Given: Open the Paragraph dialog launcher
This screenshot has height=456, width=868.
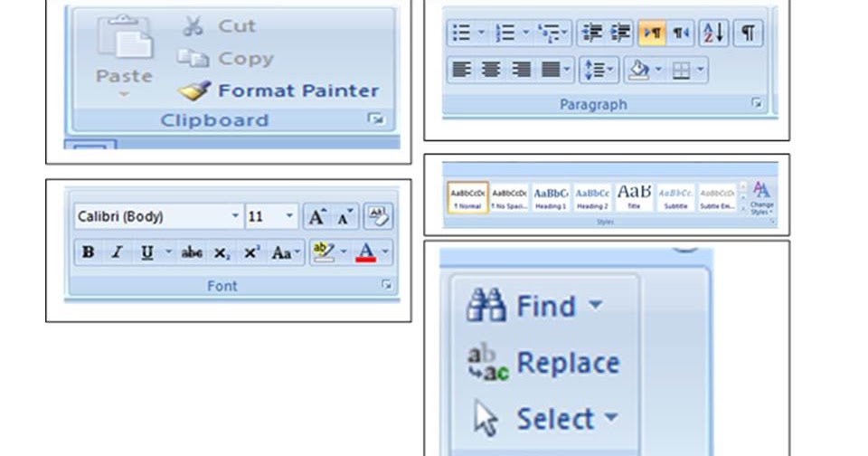Looking at the screenshot, I should point(756,103).
